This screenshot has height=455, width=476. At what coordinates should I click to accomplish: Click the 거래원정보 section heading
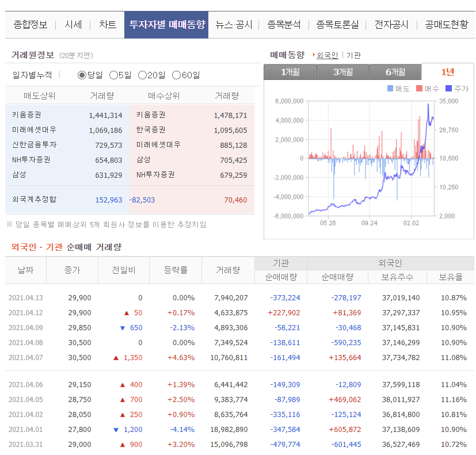tap(32, 55)
